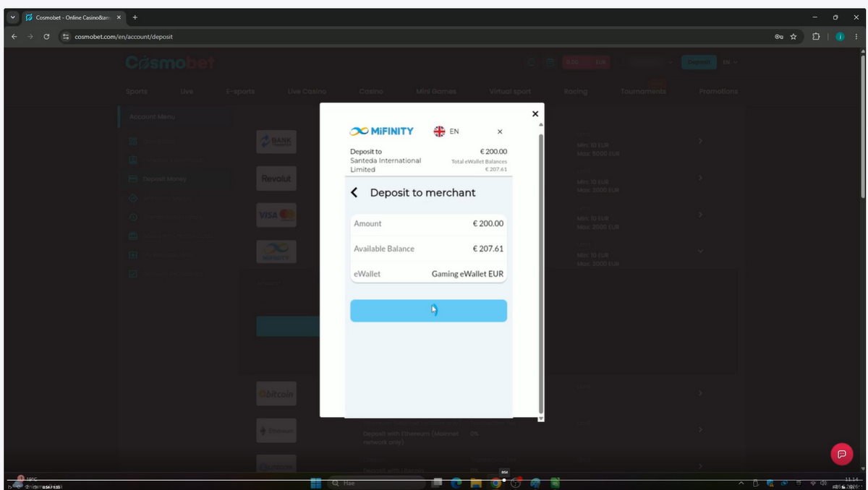Open a new browser tab

135,17
